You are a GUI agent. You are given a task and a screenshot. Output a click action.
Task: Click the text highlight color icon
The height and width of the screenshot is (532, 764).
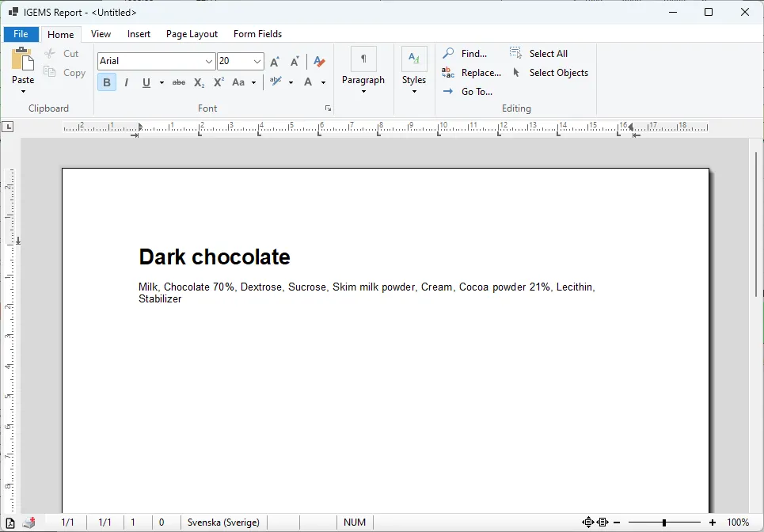click(276, 82)
